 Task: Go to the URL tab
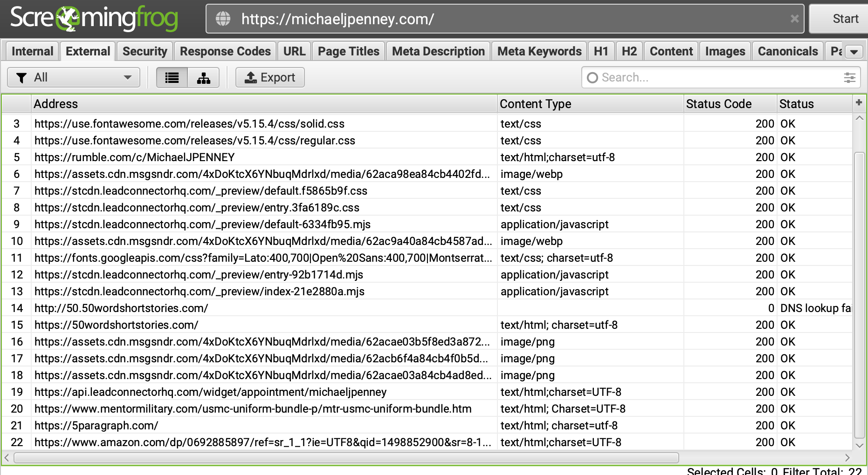[294, 51]
